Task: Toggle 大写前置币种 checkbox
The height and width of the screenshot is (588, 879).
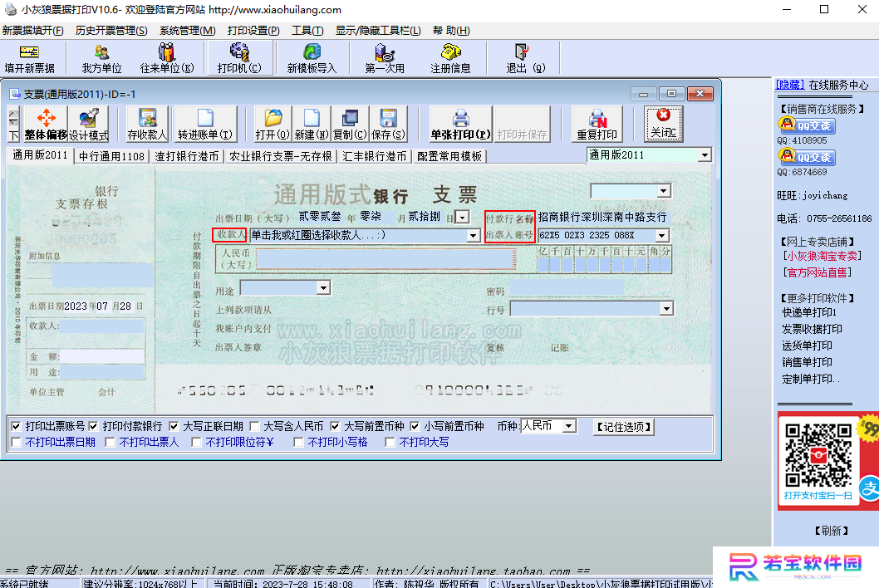Action: [x=335, y=427]
